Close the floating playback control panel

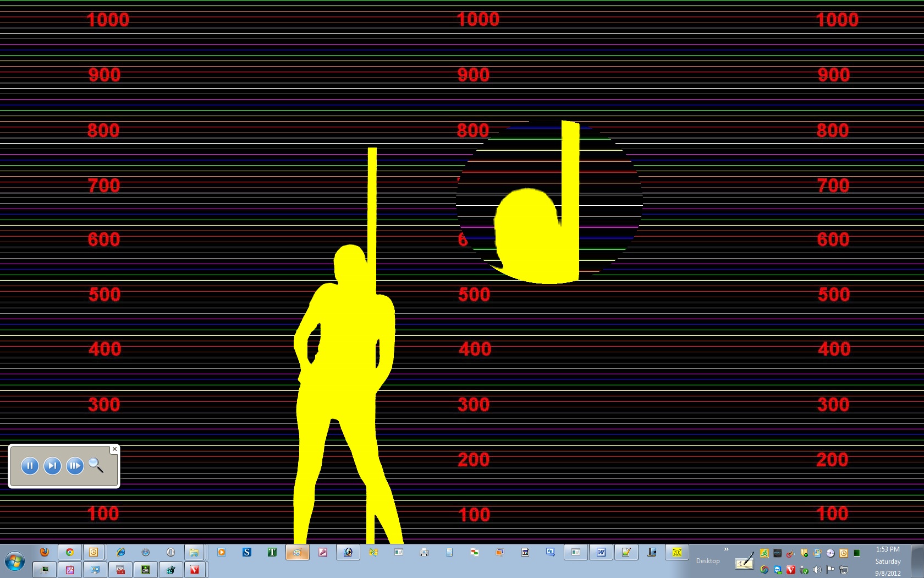click(114, 449)
